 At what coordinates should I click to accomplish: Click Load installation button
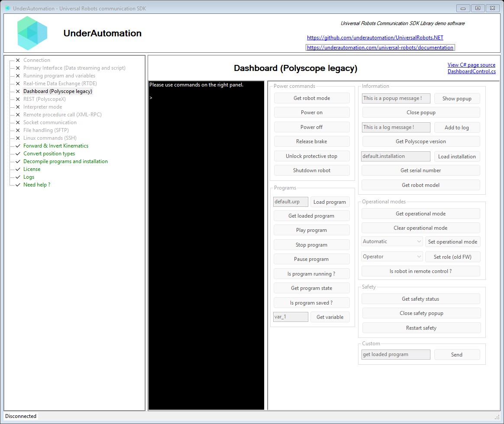[x=457, y=157]
